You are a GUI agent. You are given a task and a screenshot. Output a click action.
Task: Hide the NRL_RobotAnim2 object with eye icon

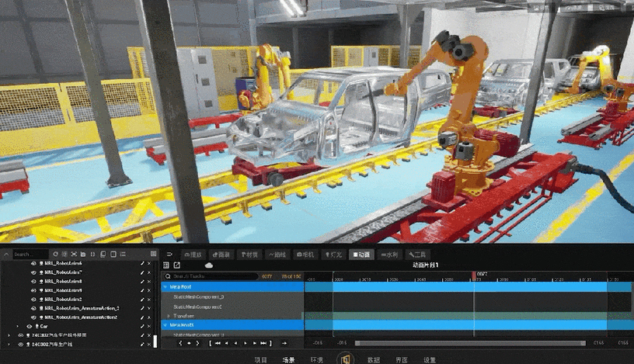33,299
